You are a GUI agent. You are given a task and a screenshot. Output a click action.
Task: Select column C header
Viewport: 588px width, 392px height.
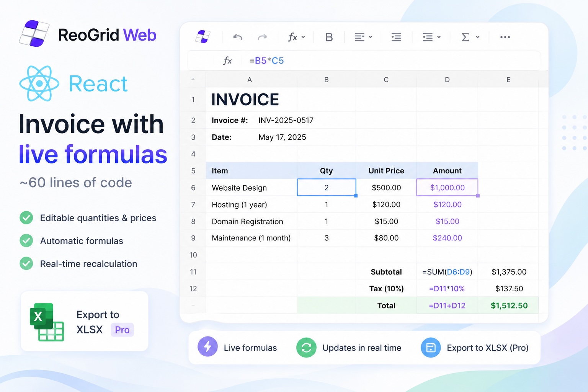click(386, 80)
